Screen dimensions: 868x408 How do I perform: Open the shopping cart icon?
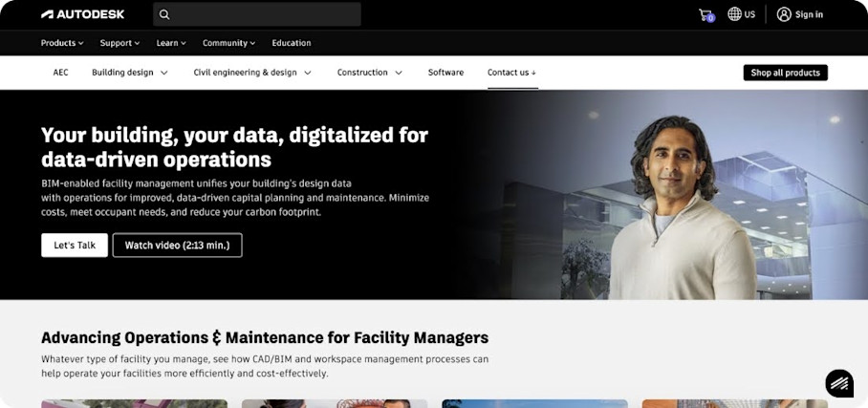(706, 15)
